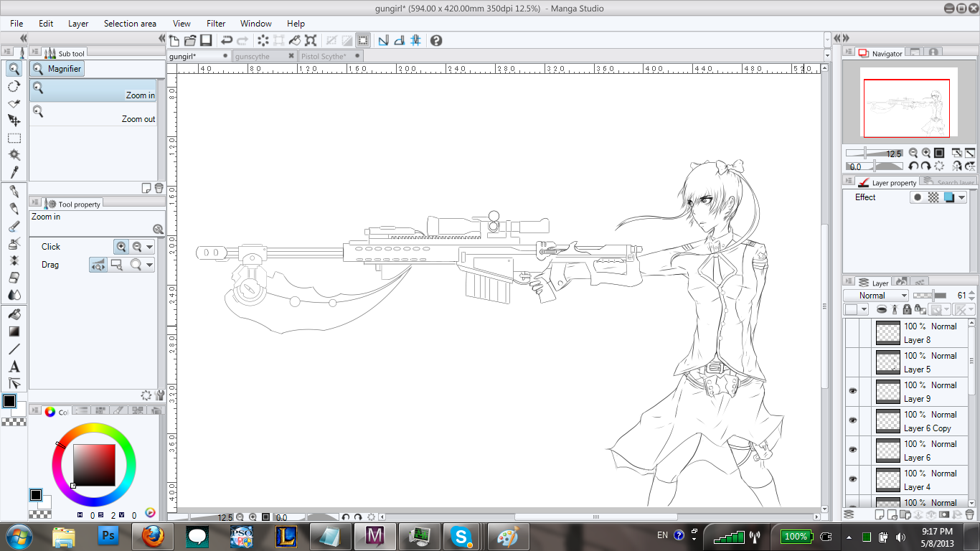Click the color wheel hue ring
Viewport: 980px width, 551px height.
pos(93,427)
